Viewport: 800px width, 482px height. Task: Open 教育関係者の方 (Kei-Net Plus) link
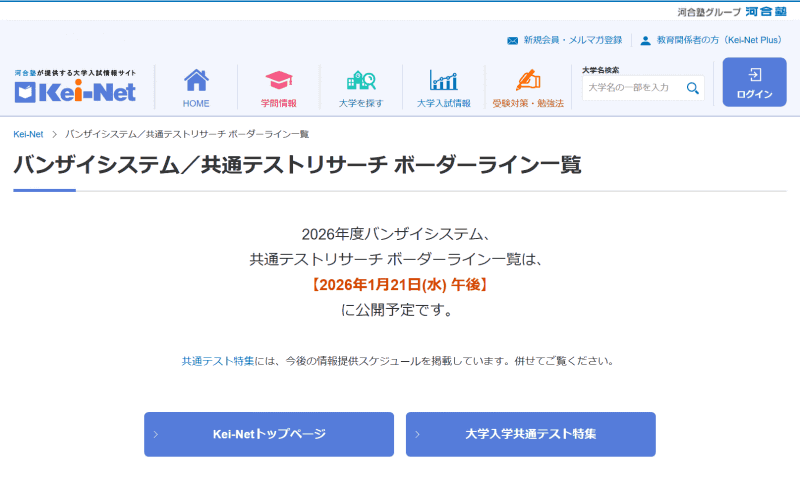coord(719,40)
